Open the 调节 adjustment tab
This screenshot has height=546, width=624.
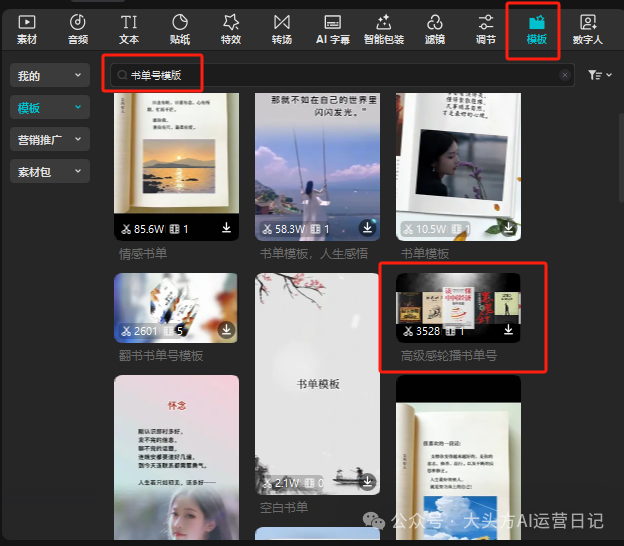click(x=486, y=29)
